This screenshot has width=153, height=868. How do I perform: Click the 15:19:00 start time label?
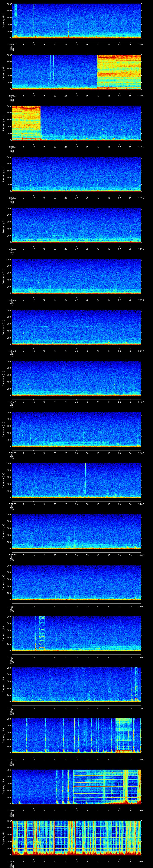[x=12, y=351]
